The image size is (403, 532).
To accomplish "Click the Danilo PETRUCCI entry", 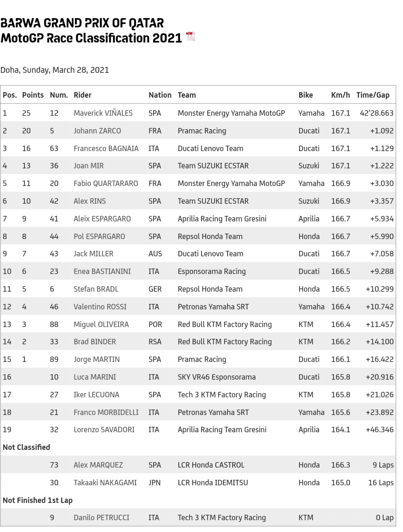I will pos(101,518).
